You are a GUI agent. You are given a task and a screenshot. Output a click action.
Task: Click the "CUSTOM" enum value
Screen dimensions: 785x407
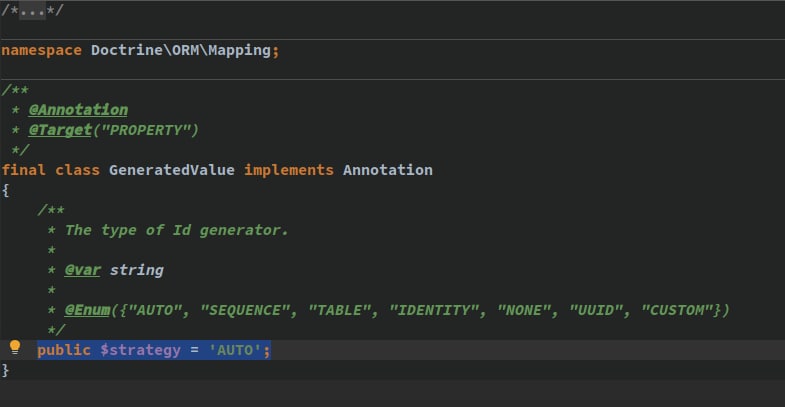(677, 310)
